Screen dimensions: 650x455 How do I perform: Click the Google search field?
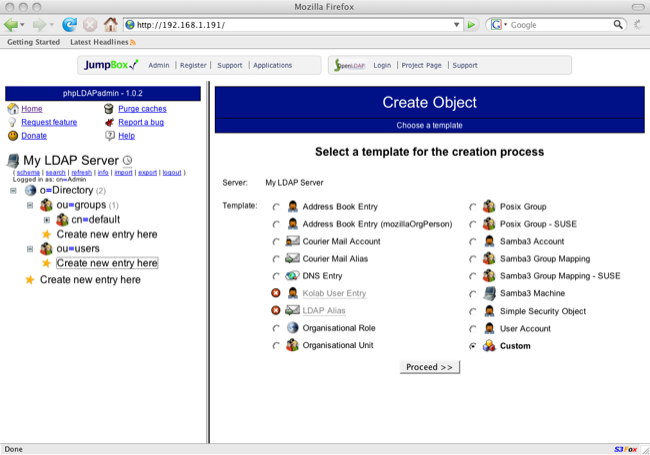point(560,25)
